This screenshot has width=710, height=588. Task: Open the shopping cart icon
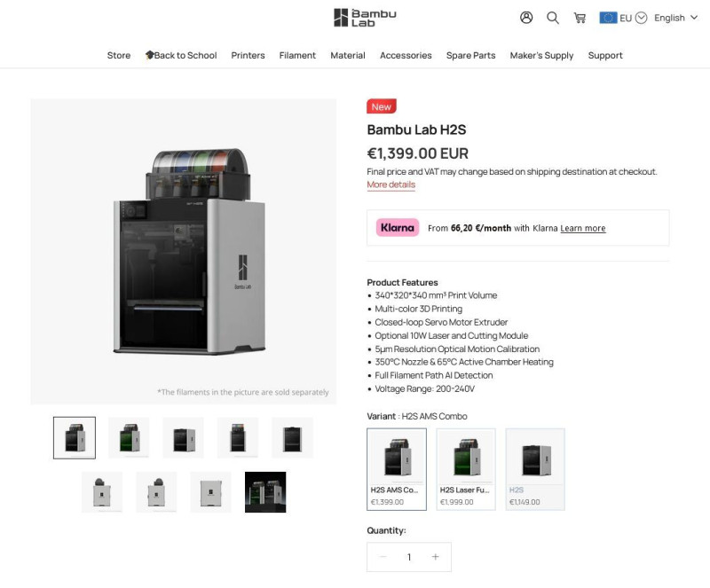pos(580,18)
